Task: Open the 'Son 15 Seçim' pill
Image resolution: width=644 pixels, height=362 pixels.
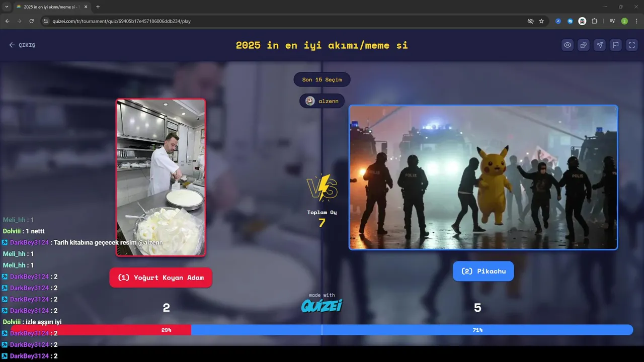Action: 322,79
